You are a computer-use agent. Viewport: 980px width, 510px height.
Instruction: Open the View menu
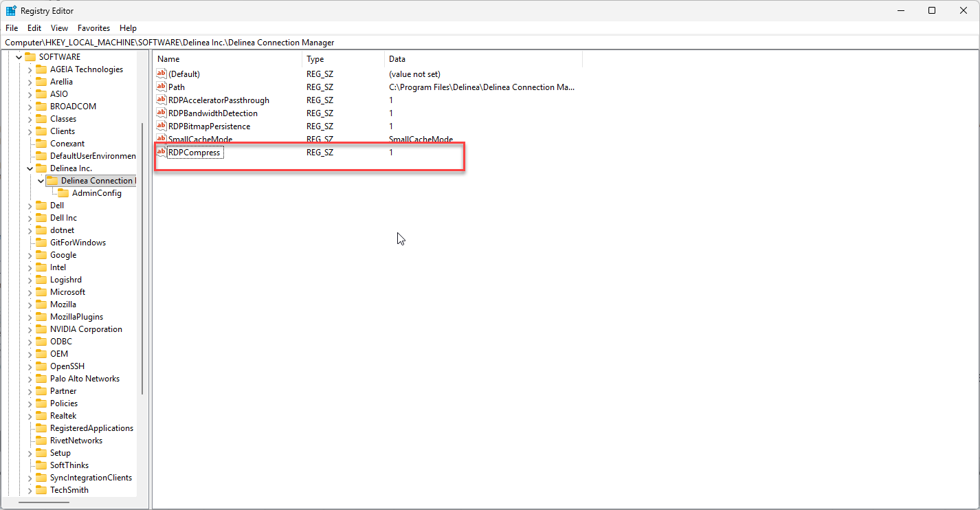tap(59, 28)
